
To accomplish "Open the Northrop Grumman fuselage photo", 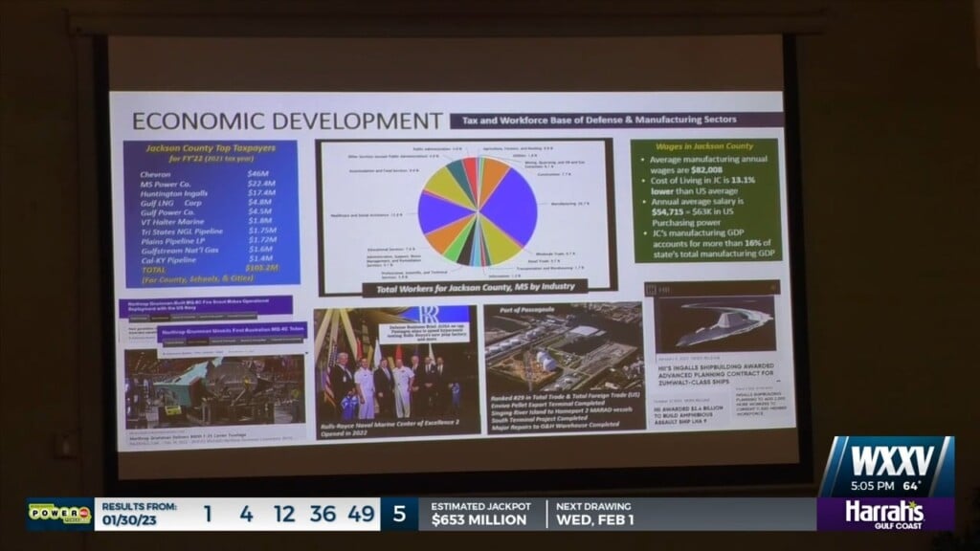I will click(215, 390).
